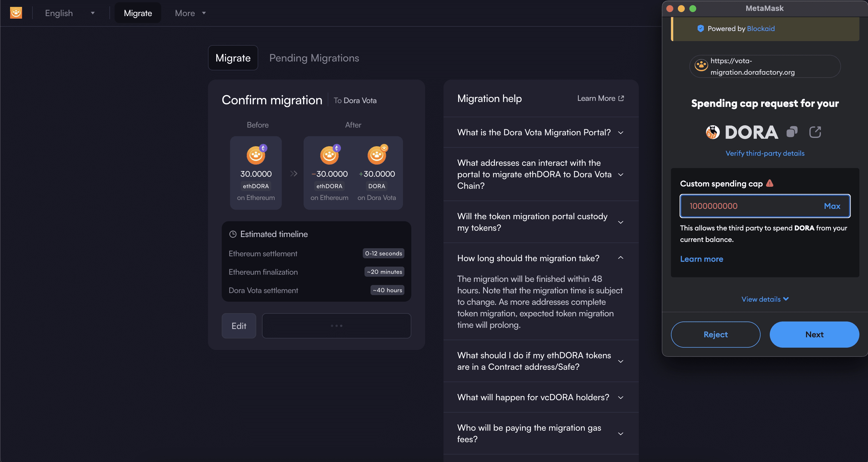Click the Next button in MetaMask
868x462 pixels.
814,334
